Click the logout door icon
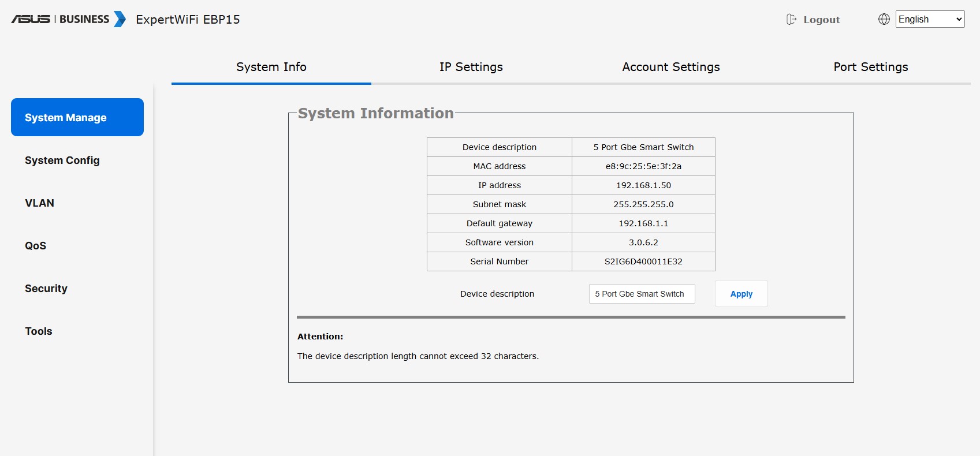Image resolution: width=980 pixels, height=456 pixels. tap(791, 20)
